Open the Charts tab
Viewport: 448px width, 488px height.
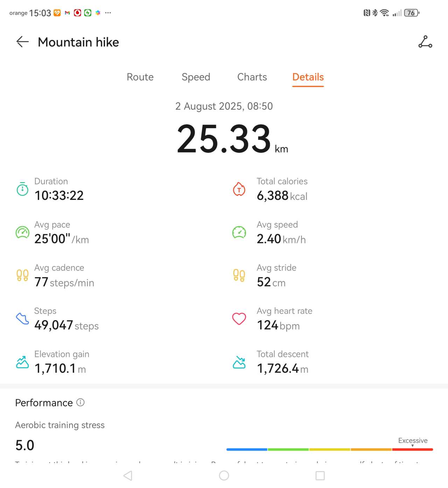click(x=252, y=77)
